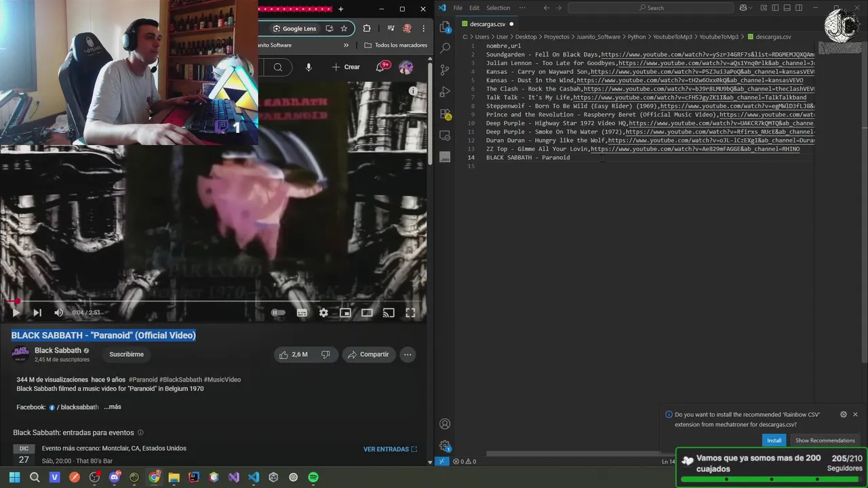Image resolution: width=868 pixels, height=488 pixels.
Task: Open the more actions ellipsis under video
Action: 408,354
